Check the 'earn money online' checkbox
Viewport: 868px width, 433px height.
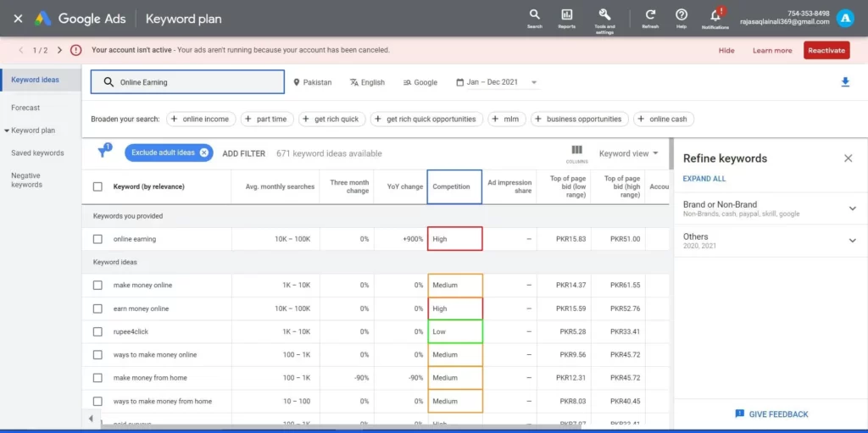(97, 308)
